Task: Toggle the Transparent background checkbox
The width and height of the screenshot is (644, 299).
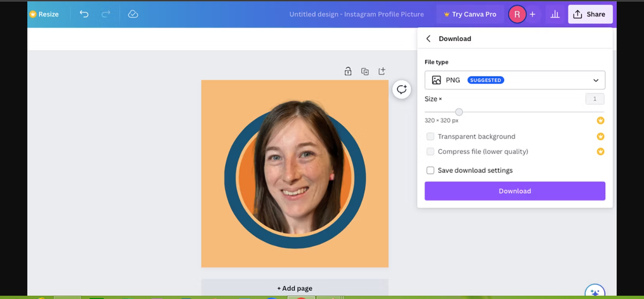Action: point(430,137)
